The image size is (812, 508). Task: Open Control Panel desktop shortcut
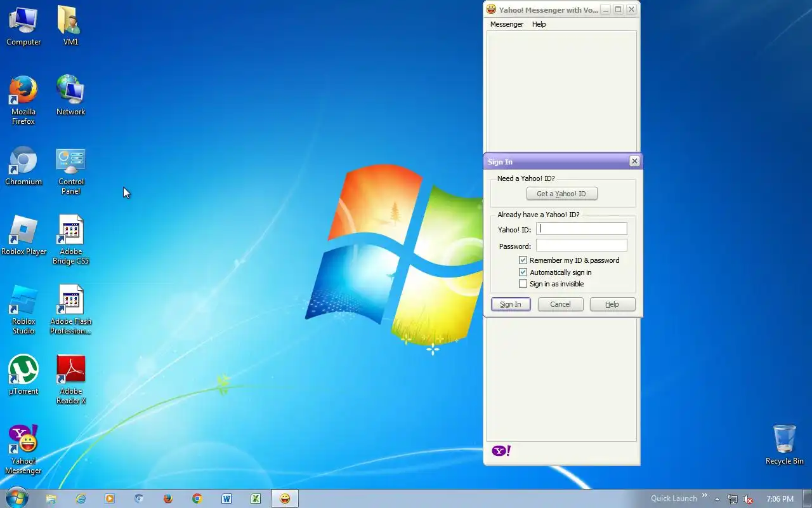click(70, 170)
